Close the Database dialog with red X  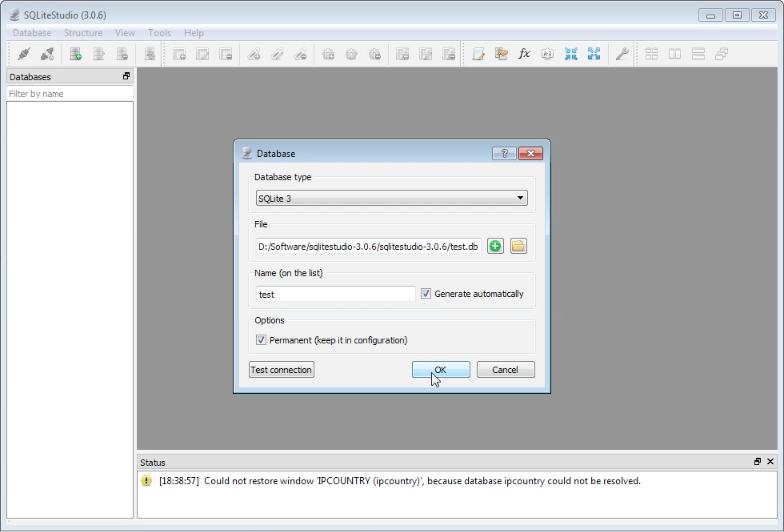pyautogui.click(x=530, y=154)
